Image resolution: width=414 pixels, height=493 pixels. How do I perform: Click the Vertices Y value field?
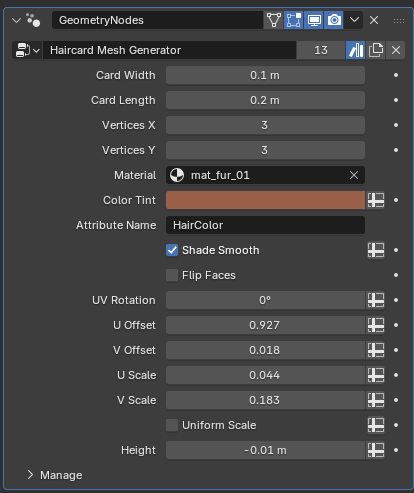265,150
